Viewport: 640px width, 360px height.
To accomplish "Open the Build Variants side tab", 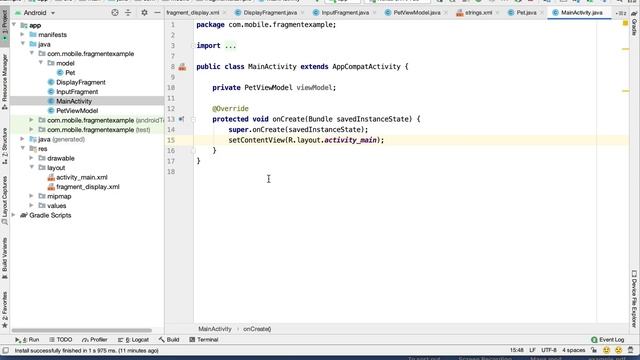I will pos(4,258).
